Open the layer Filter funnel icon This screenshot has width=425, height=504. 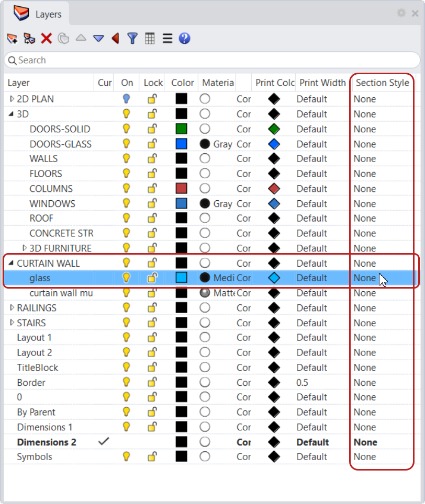coord(132,38)
